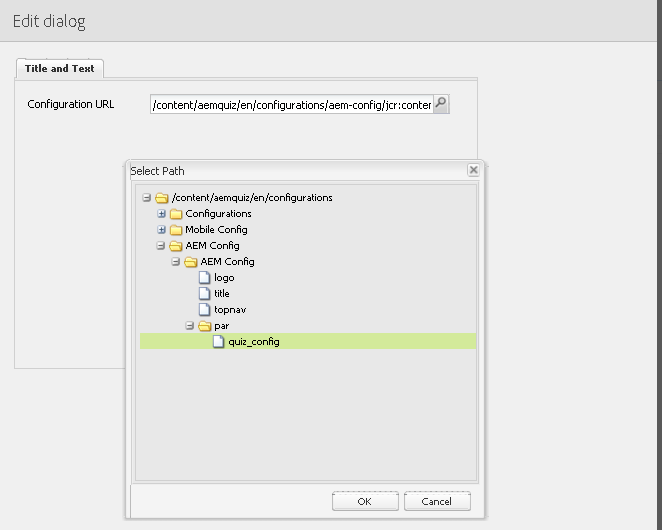Expand the Mobile Config tree node
Viewport: 662px width, 530px height.
click(161, 230)
